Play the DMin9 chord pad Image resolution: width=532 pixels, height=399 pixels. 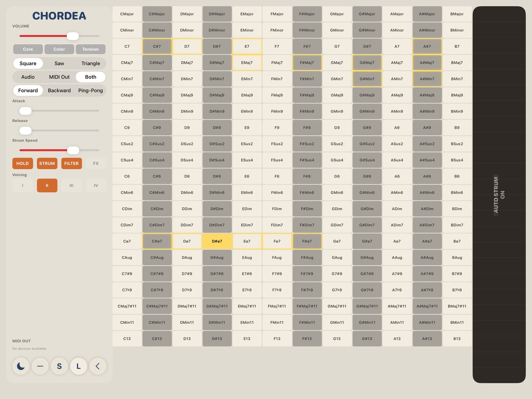click(x=187, y=112)
